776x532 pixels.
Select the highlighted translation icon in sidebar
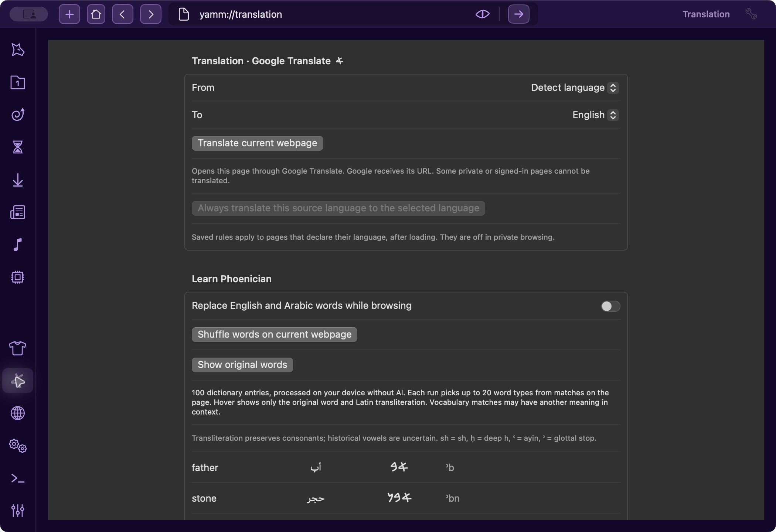18,381
